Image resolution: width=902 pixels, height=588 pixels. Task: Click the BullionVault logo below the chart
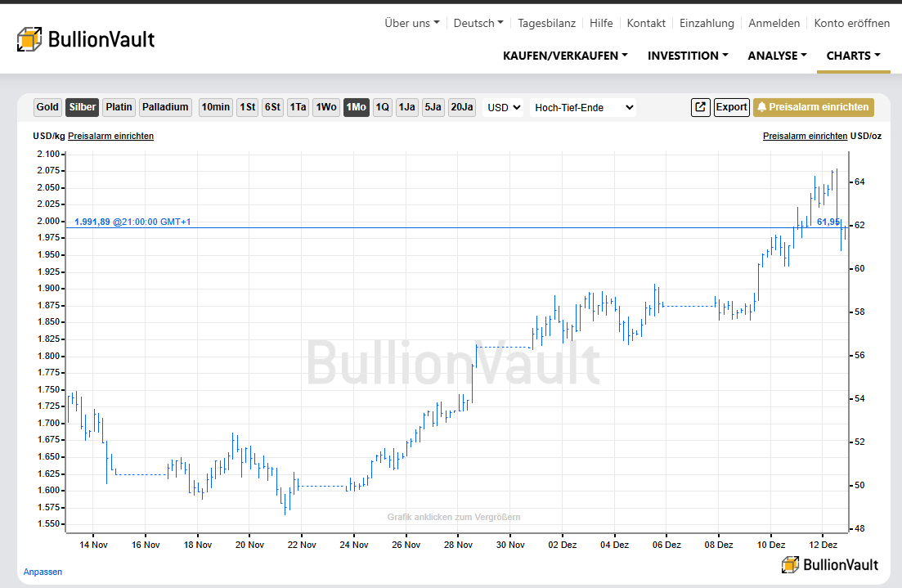click(x=829, y=564)
